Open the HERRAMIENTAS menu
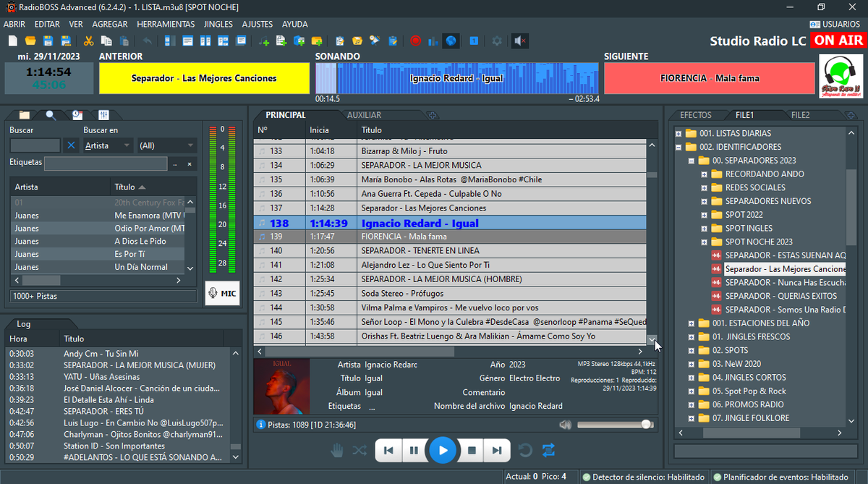The width and height of the screenshot is (868, 484). 166,24
